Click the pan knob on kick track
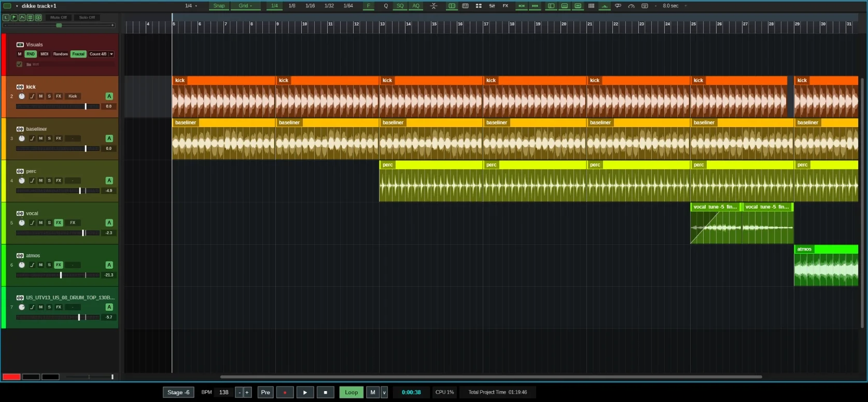 [x=22, y=96]
